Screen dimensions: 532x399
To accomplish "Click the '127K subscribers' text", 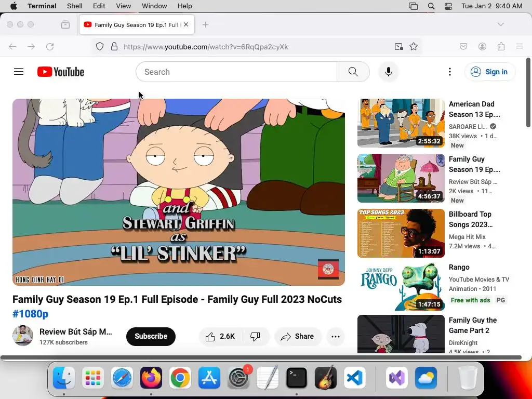I will 63,342.
